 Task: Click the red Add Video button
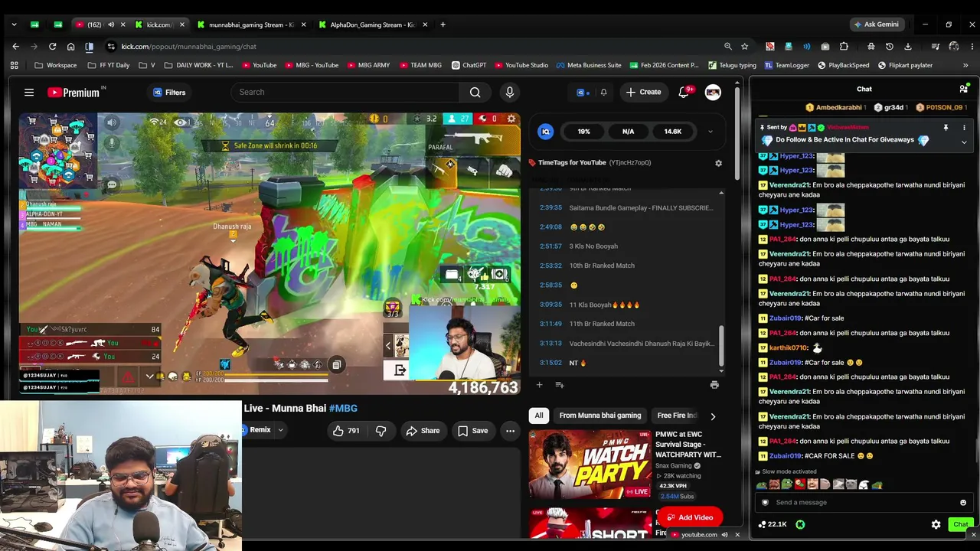tap(689, 517)
